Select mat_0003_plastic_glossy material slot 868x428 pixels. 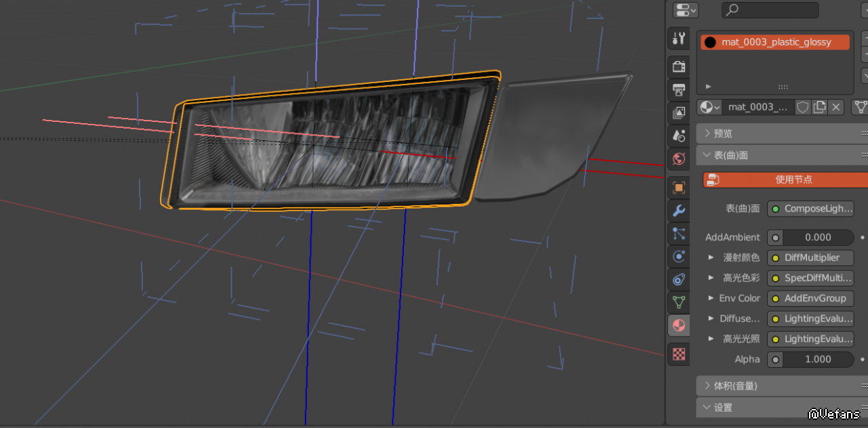coord(775,42)
